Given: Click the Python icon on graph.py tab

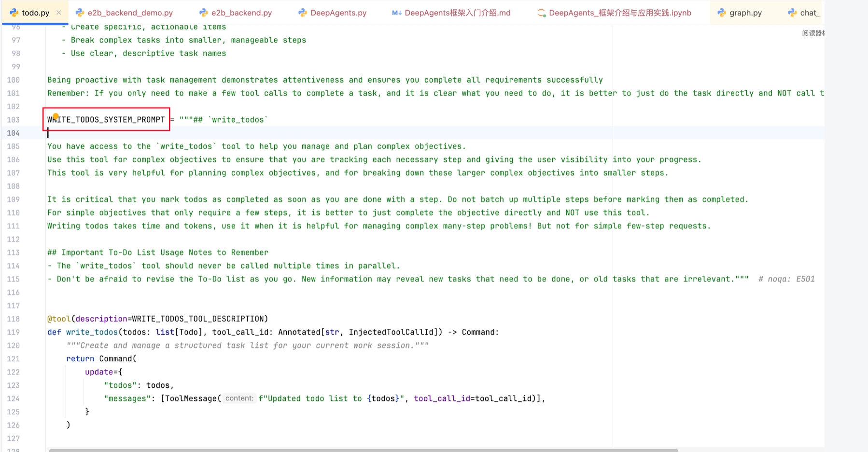Looking at the screenshot, I should tap(722, 13).
